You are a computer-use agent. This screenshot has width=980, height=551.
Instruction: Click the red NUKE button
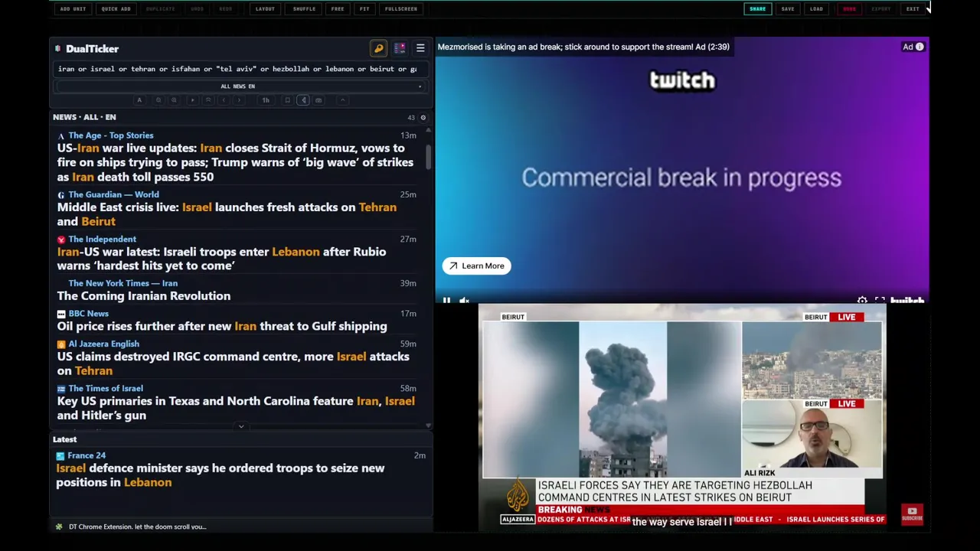point(849,9)
